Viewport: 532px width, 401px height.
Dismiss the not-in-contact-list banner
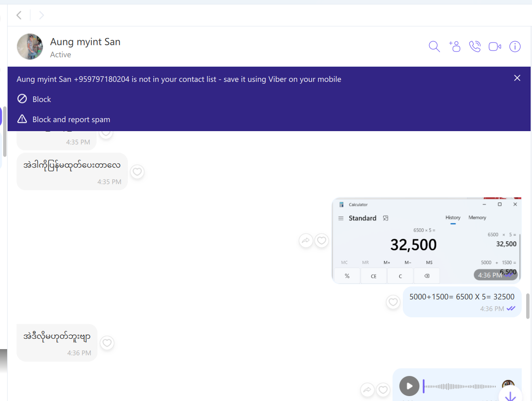tap(517, 78)
